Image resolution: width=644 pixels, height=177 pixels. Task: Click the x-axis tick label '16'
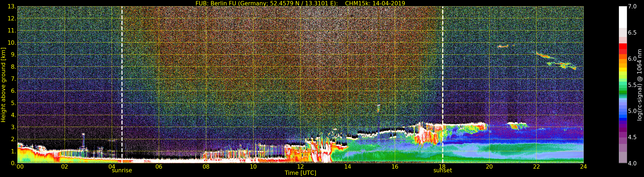click(x=395, y=167)
